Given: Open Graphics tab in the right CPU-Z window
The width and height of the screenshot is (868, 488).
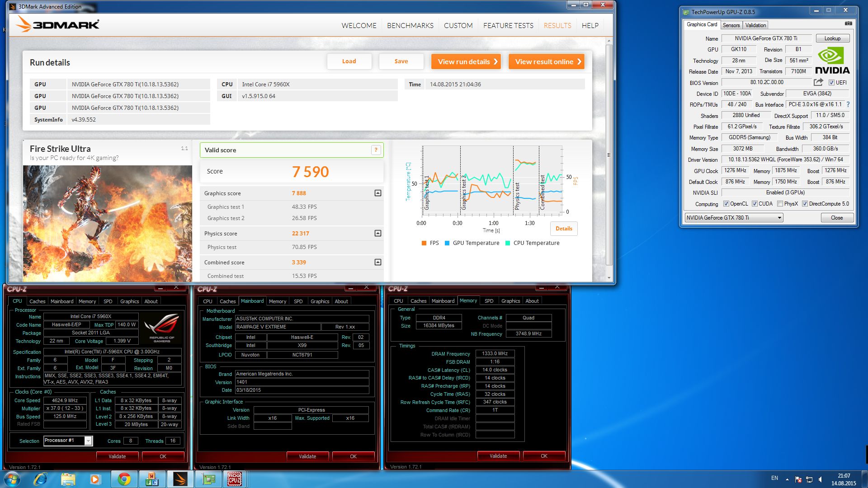Looking at the screenshot, I should tap(510, 301).
